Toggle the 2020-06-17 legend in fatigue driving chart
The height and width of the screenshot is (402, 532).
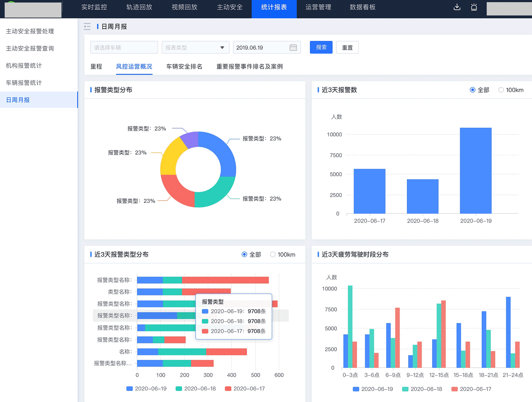(471, 389)
